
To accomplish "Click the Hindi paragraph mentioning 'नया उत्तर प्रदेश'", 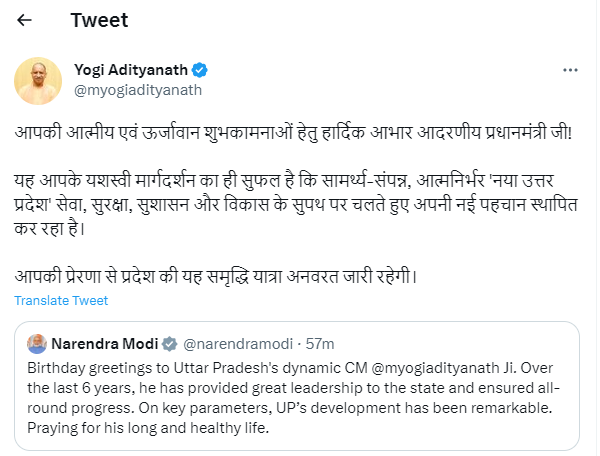I will pos(300,200).
